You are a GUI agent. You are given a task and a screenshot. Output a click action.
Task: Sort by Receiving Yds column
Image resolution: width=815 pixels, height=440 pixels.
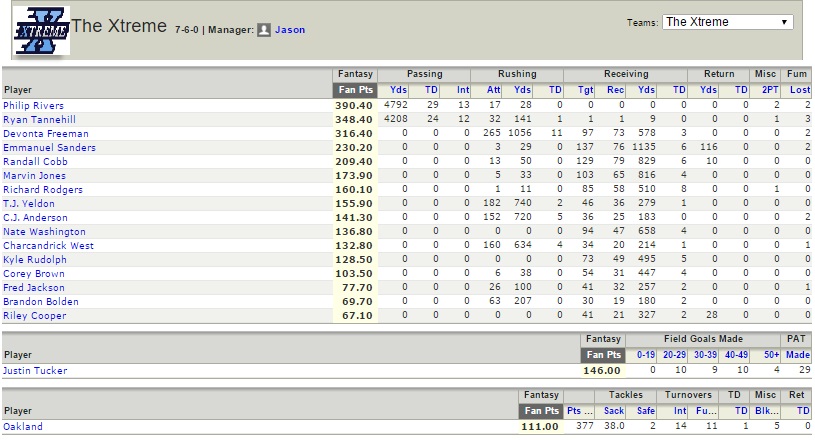click(x=647, y=90)
